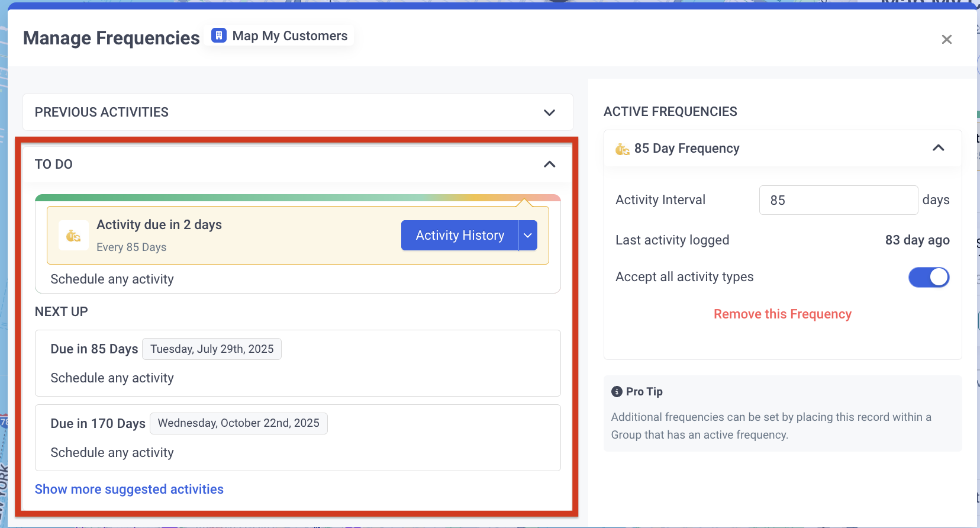Click the Map My Customers label
The width and height of the screenshot is (980, 528).
tap(290, 36)
